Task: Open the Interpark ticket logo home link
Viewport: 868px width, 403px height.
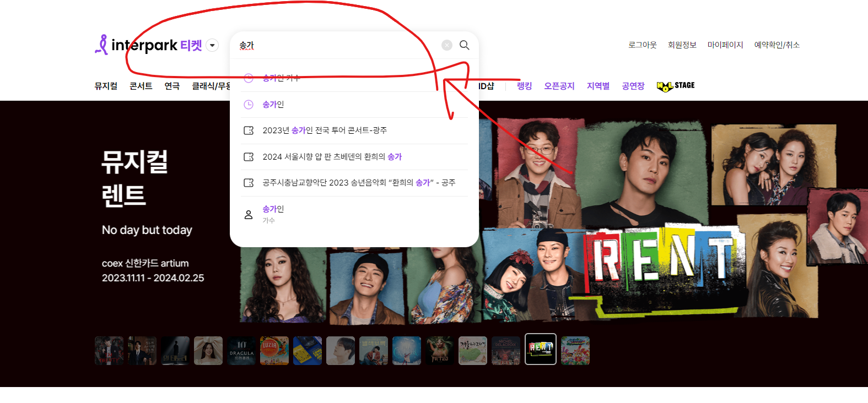Action: [x=148, y=45]
